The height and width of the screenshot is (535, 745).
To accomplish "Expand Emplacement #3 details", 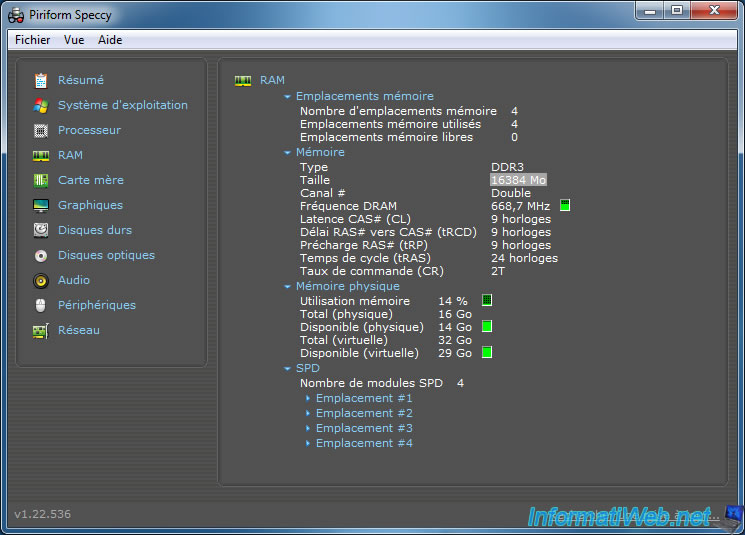I will (308, 428).
